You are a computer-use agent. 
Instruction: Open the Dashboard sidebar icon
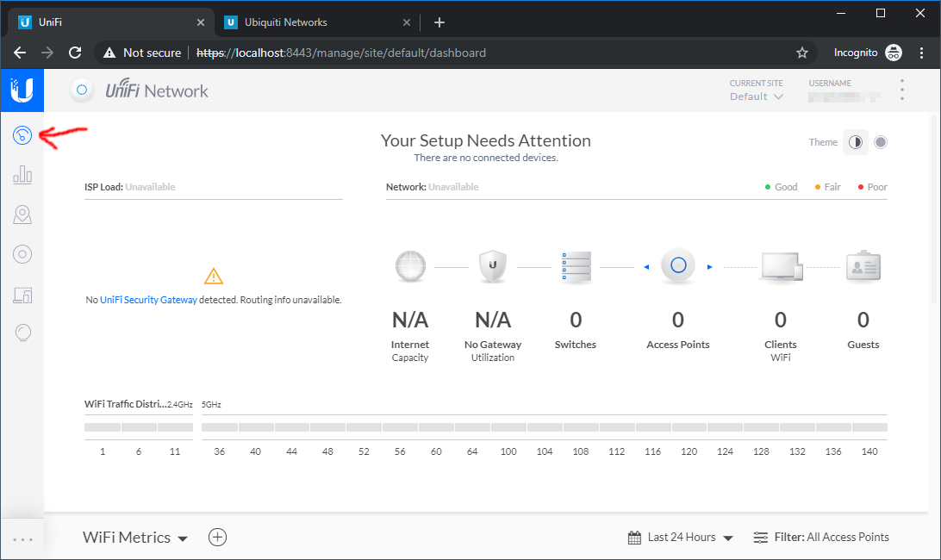click(22, 134)
